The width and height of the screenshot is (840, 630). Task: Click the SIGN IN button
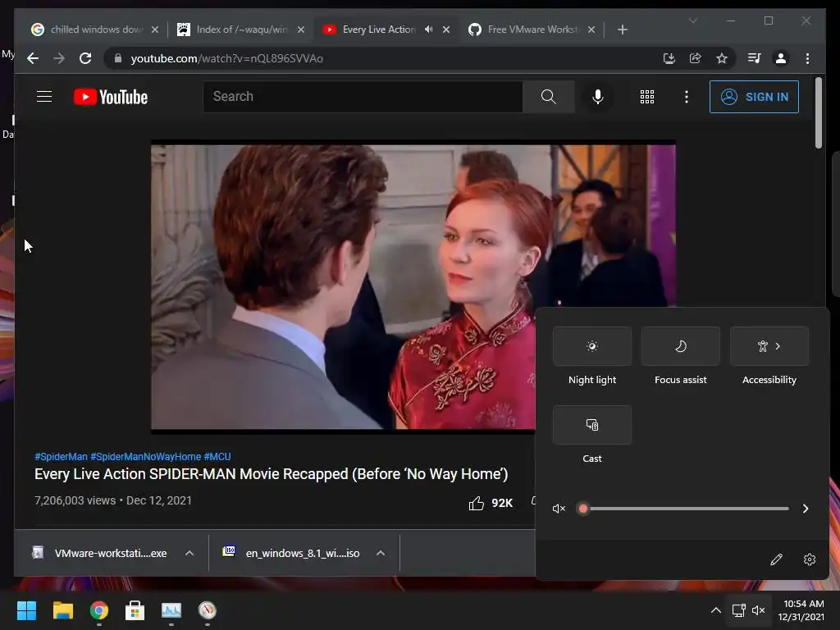[x=754, y=97]
